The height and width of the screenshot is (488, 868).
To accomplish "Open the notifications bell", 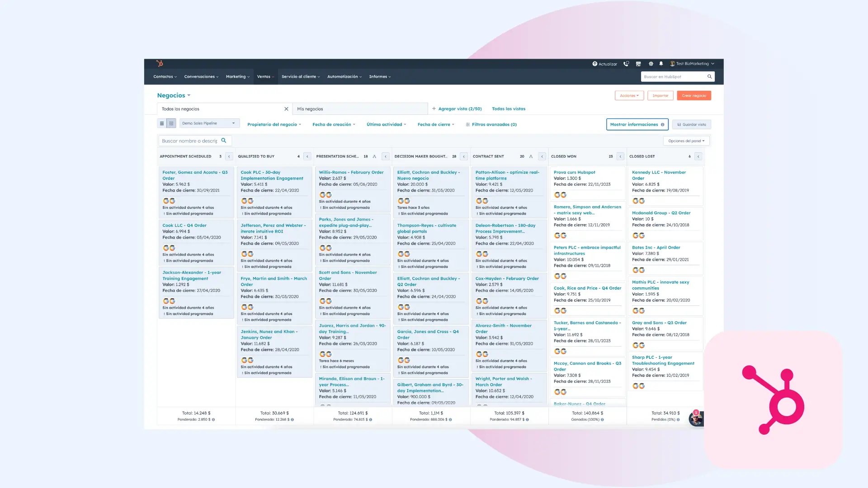I will (x=661, y=64).
